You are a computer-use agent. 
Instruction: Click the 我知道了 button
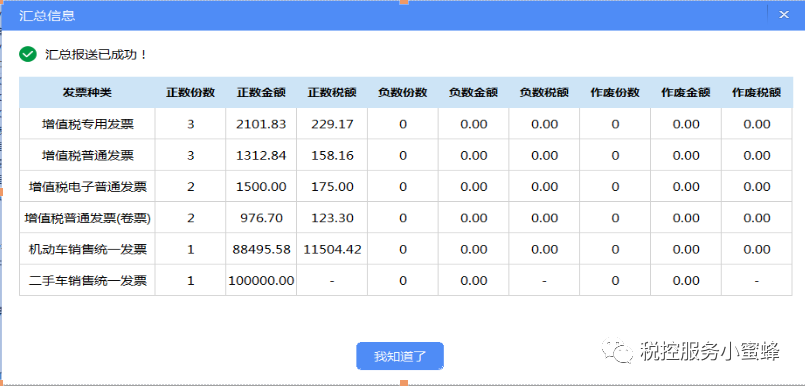click(400, 356)
